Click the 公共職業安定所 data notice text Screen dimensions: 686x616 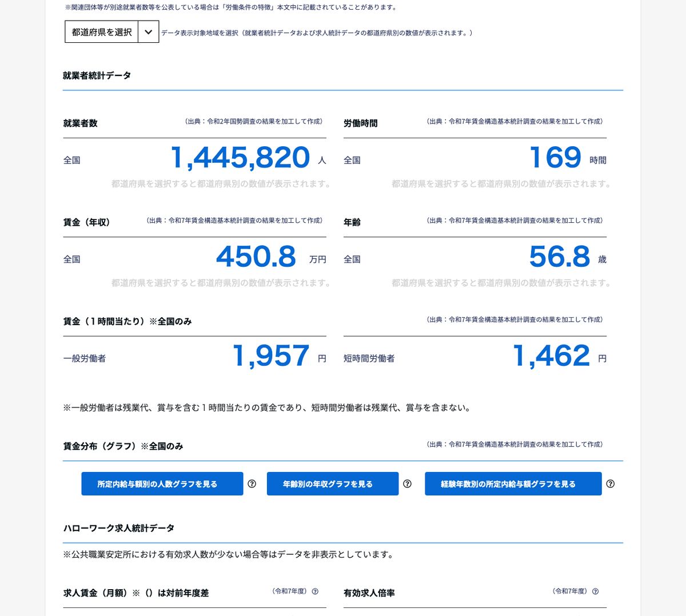pyautogui.click(x=228, y=554)
